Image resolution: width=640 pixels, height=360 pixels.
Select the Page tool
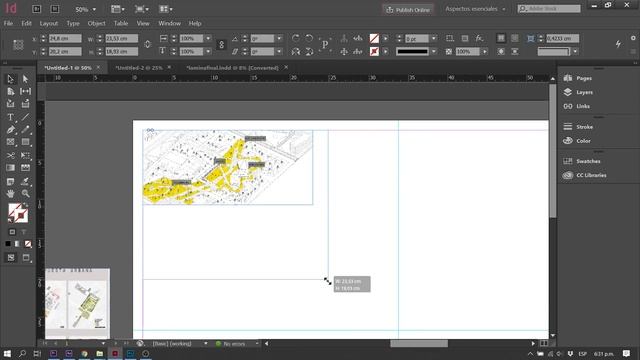(10, 91)
